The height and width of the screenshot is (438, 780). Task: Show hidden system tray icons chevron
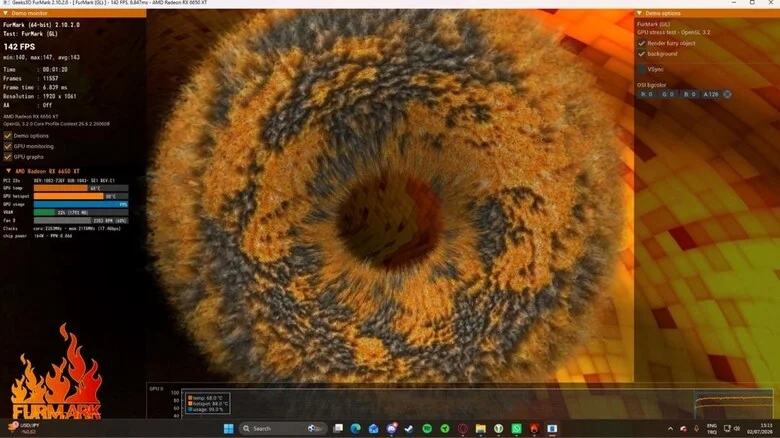point(670,429)
